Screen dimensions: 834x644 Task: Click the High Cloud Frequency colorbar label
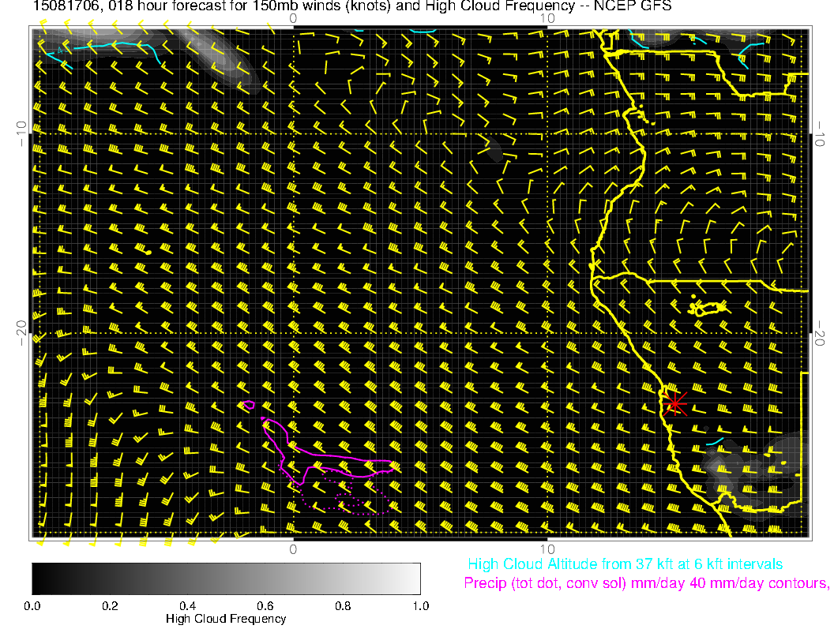226,619
